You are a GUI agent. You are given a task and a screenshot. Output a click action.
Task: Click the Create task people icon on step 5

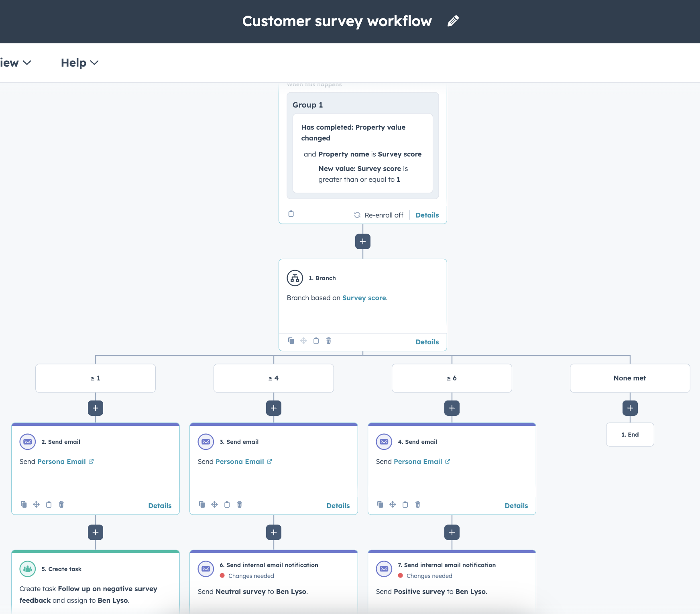tap(27, 569)
